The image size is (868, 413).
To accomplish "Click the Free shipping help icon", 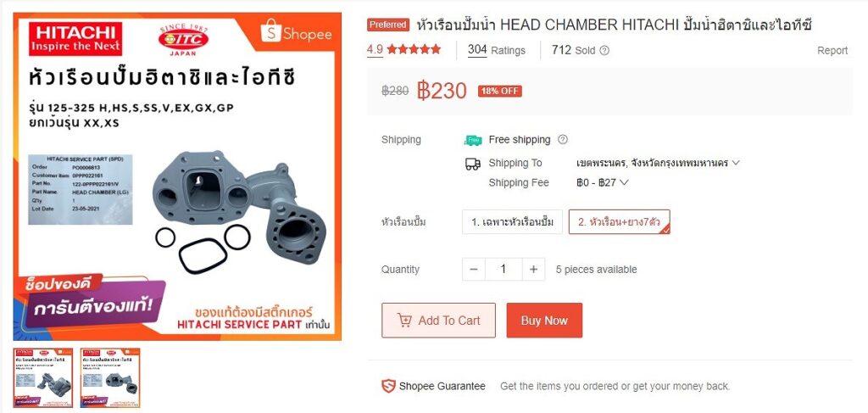I will click(x=563, y=140).
